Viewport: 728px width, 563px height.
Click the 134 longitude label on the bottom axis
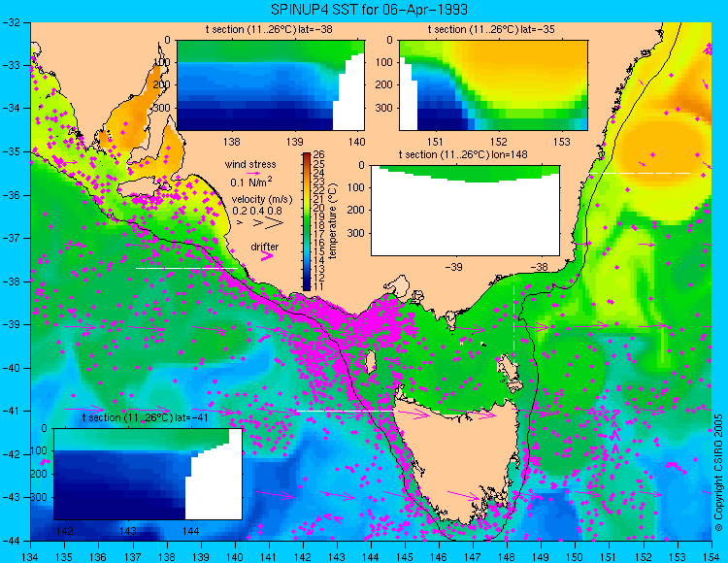pyautogui.click(x=31, y=556)
